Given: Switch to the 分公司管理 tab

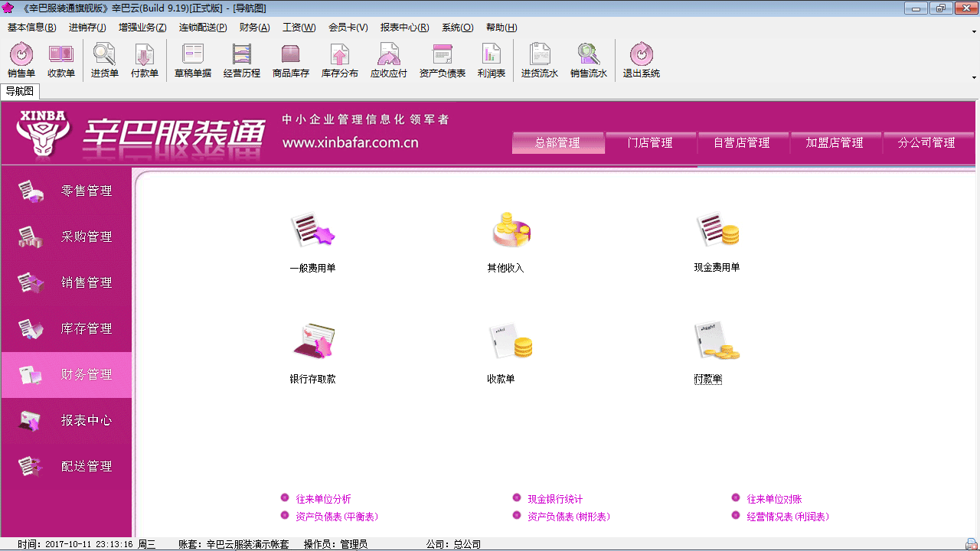Looking at the screenshot, I should pyautogui.click(x=927, y=142).
